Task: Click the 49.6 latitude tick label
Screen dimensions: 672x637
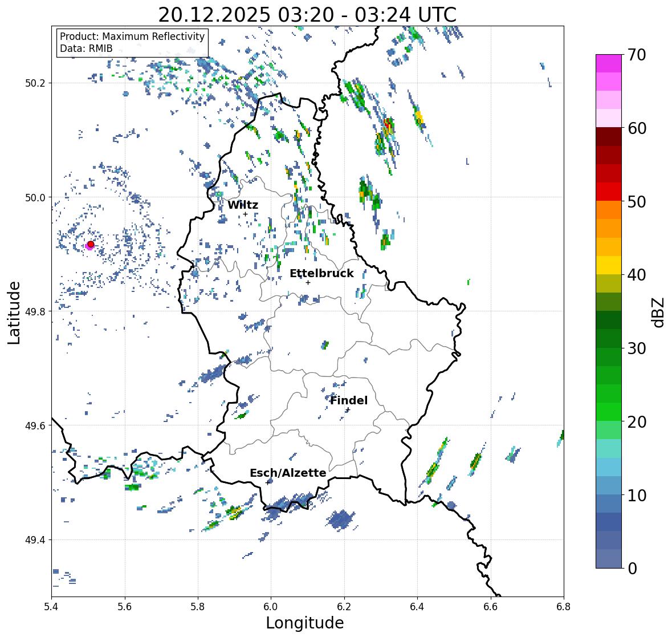Action: coord(35,425)
